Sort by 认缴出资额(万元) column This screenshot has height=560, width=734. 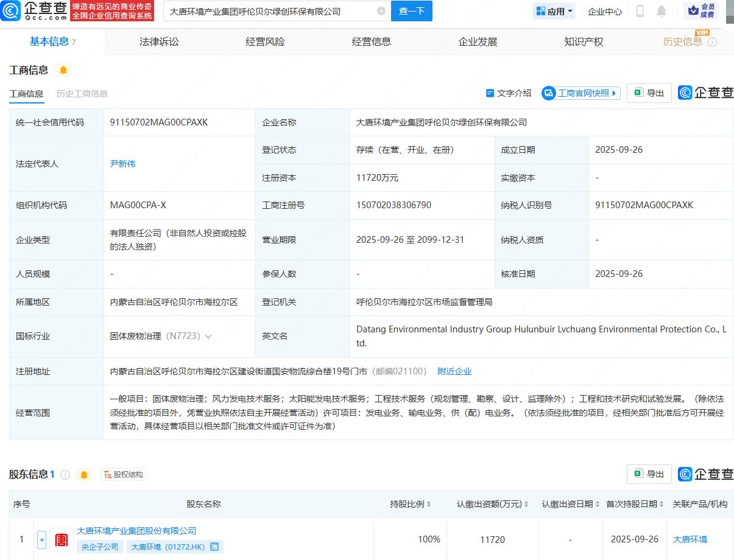[526, 504]
